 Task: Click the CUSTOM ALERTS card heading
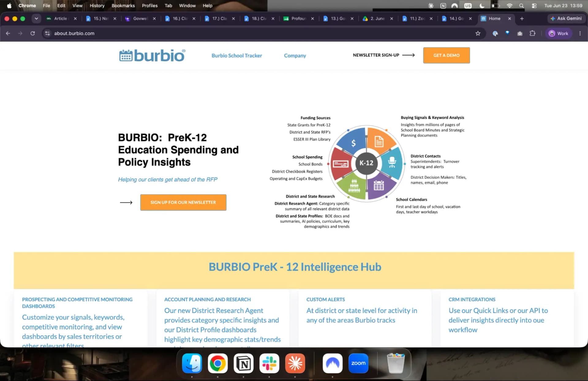pyautogui.click(x=326, y=300)
